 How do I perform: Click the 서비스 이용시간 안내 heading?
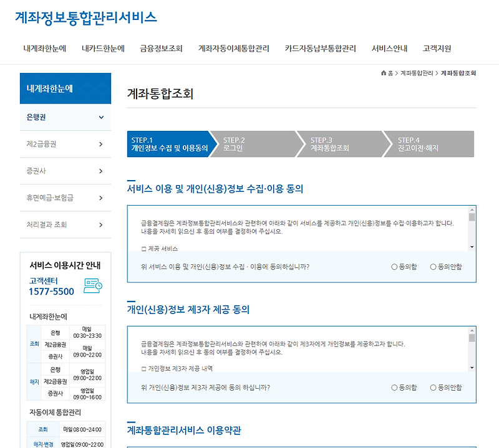65,265
